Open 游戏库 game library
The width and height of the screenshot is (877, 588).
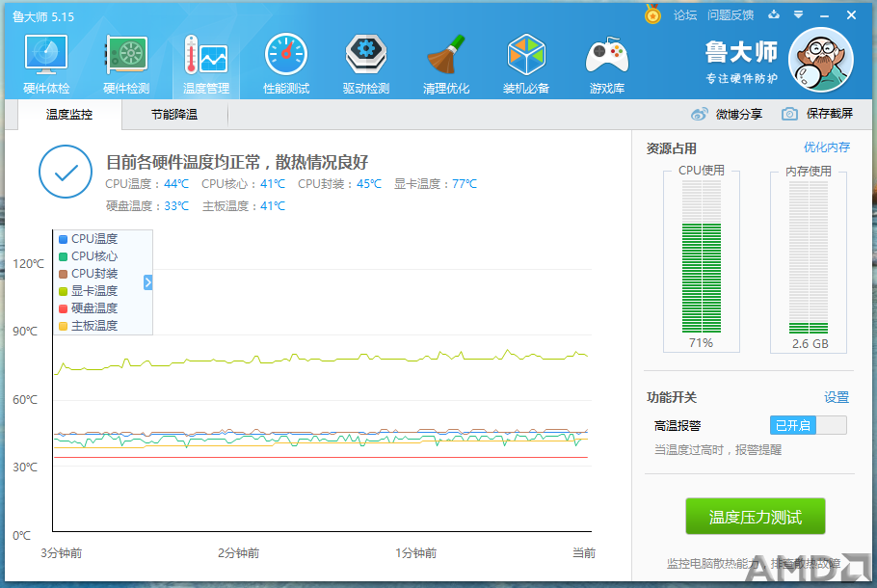[x=607, y=65]
